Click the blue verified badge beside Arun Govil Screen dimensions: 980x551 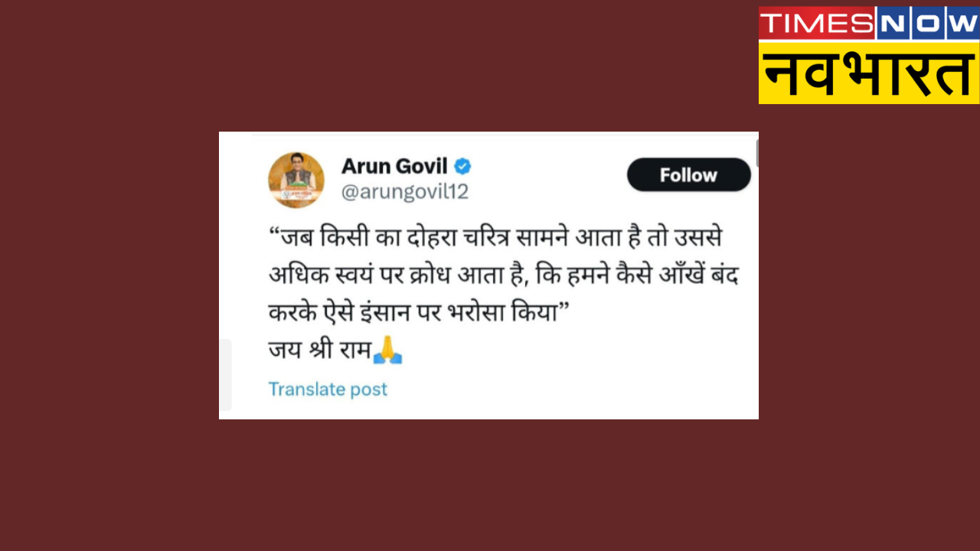click(x=462, y=166)
